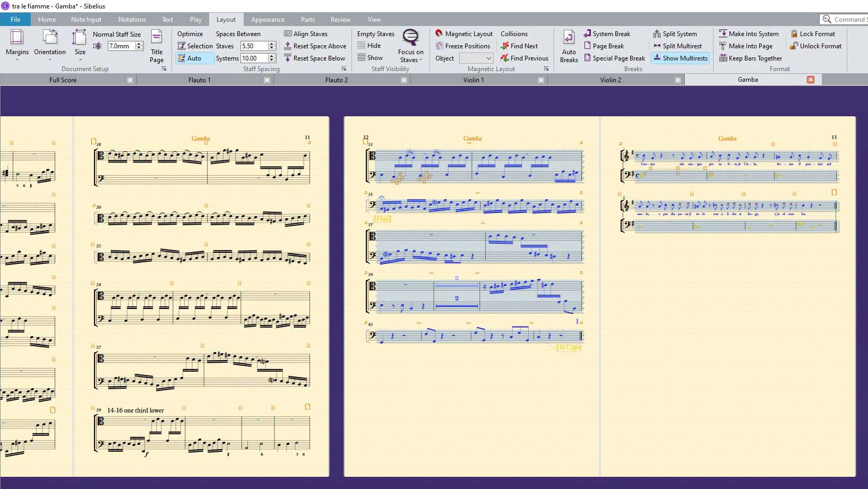Close the Gamba tab

click(x=811, y=80)
